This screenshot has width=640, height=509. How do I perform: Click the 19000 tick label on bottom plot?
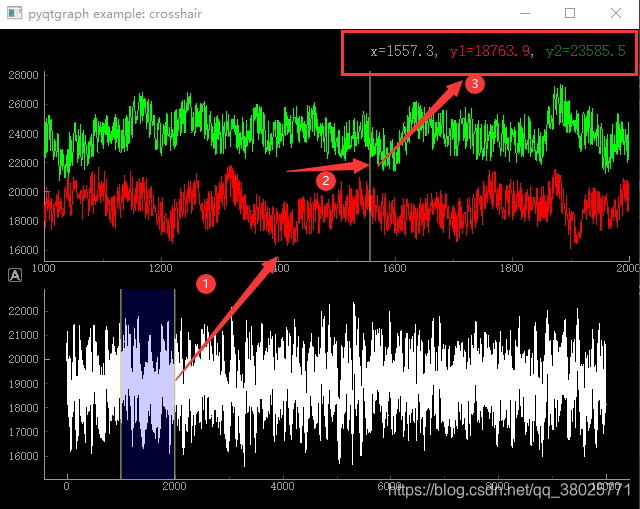pyautogui.click(x=23, y=384)
